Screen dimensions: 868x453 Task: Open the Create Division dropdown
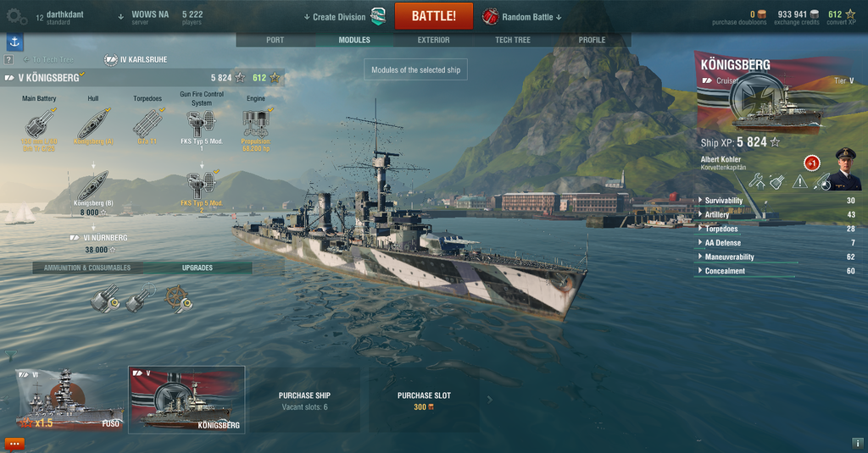(345, 17)
